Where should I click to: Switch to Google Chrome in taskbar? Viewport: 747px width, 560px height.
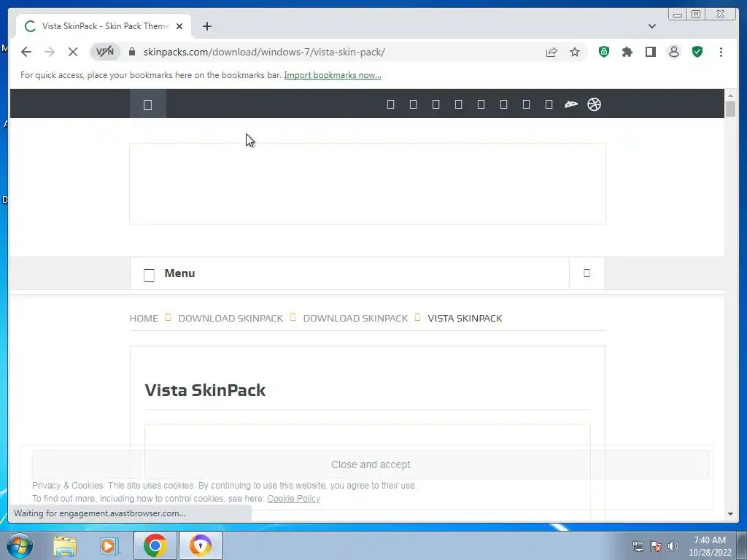155,545
